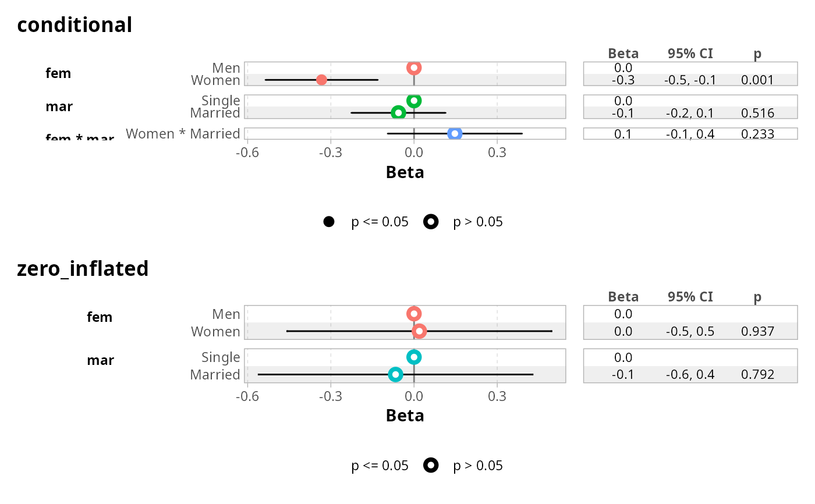Click the teal Single point in zero_inflated plot

coord(414,357)
